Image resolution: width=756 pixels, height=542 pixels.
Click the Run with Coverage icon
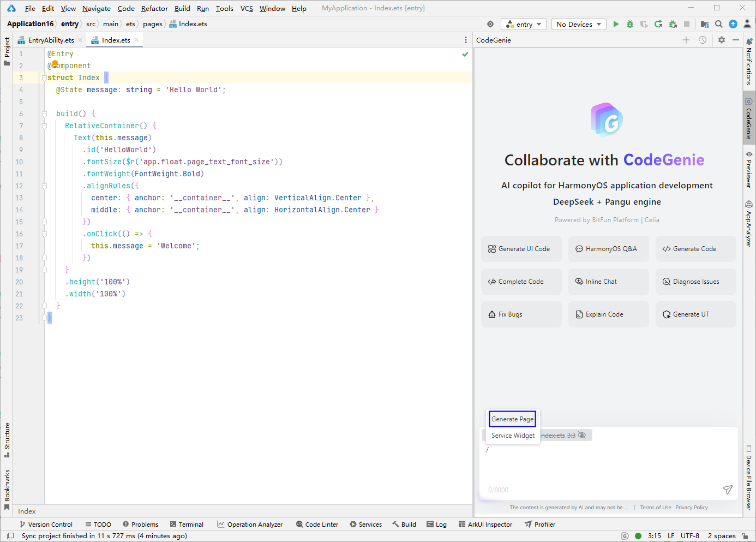(x=644, y=24)
